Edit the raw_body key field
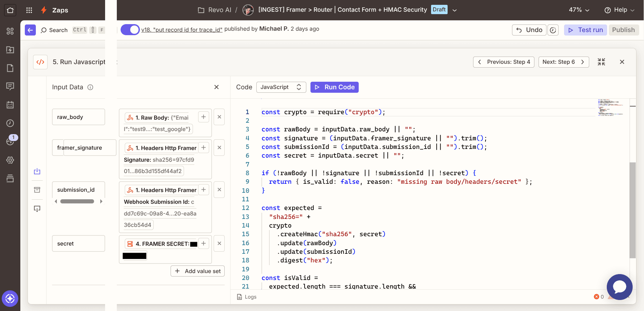The width and height of the screenshot is (644, 311). pos(79,117)
